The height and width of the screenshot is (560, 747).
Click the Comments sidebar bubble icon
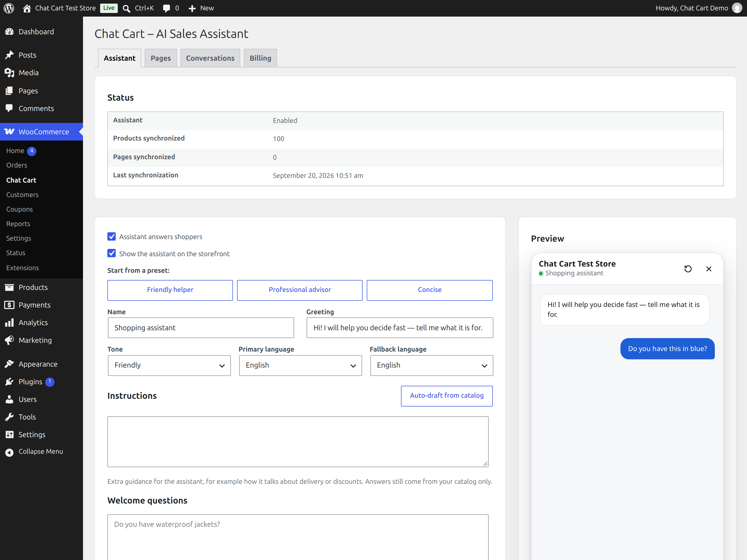click(x=9, y=108)
